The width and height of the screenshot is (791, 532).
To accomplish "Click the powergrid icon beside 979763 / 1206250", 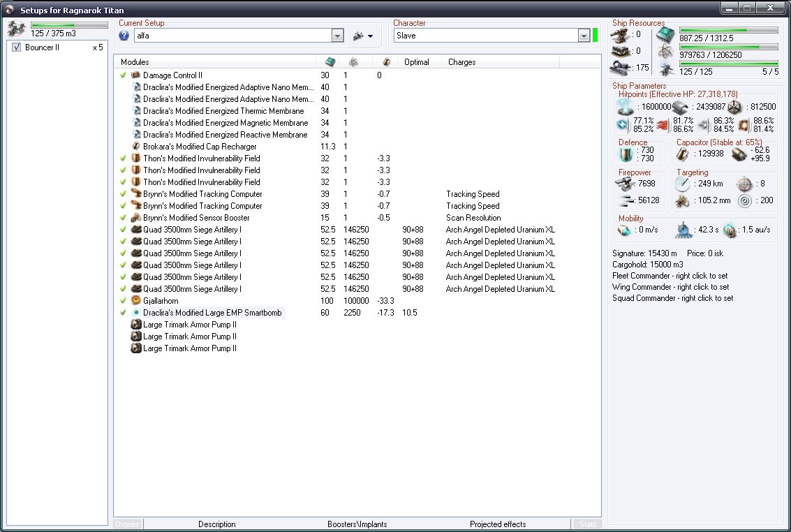I will (x=665, y=51).
